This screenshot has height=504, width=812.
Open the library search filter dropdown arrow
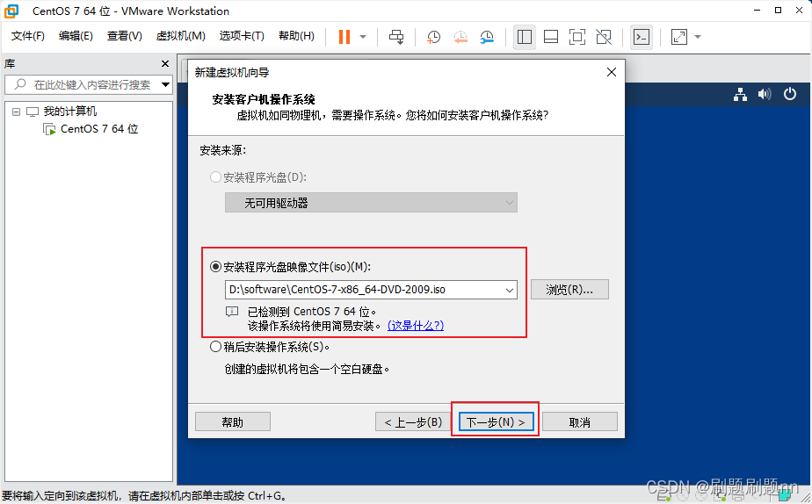click(x=166, y=84)
